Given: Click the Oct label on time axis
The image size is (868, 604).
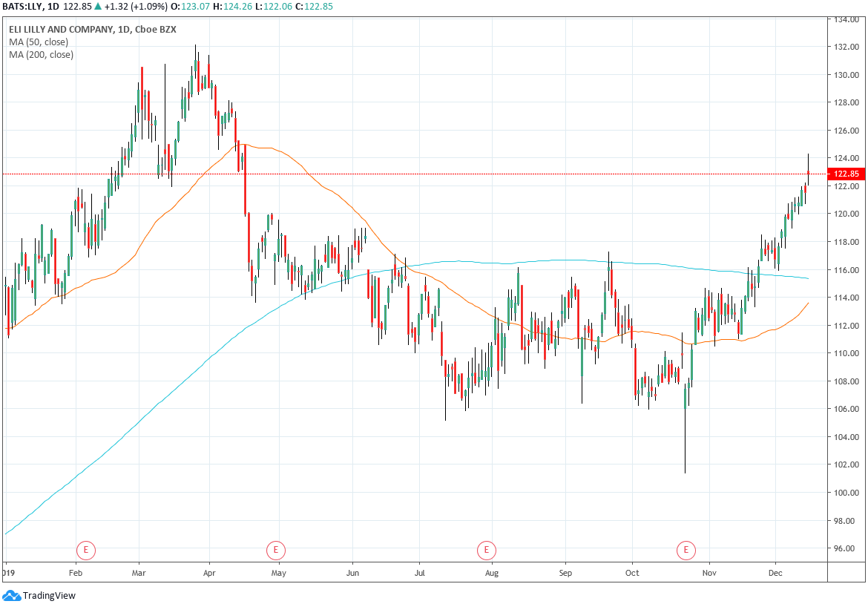Looking at the screenshot, I should tap(632, 572).
